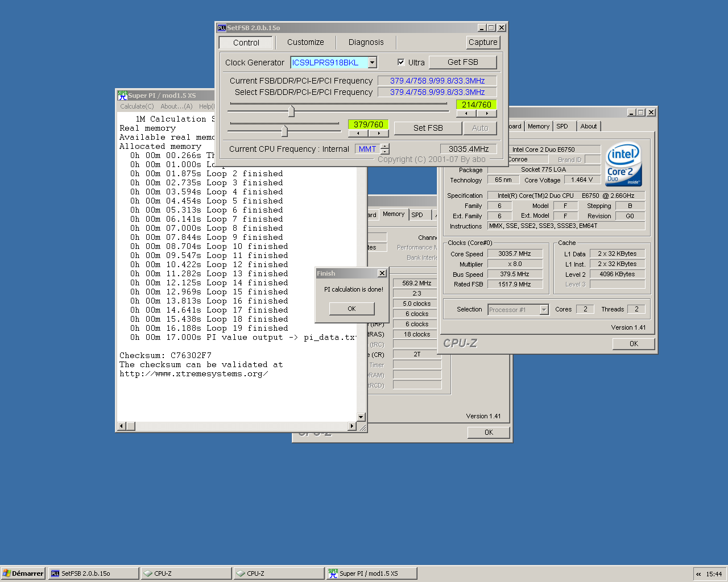Viewport: 728px width, 582px height.
Task: Click the Core Voltage value '1.464 V'
Action: click(x=582, y=180)
